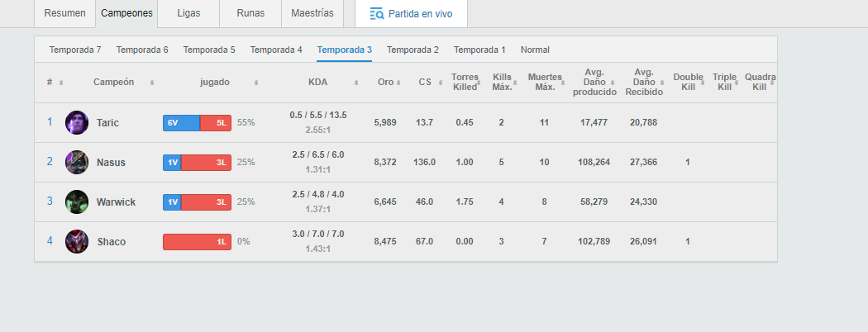The image size is (868, 332).
Task: Click Shaco's KDA ratio 1.43:1
Action: (x=317, y=249)
